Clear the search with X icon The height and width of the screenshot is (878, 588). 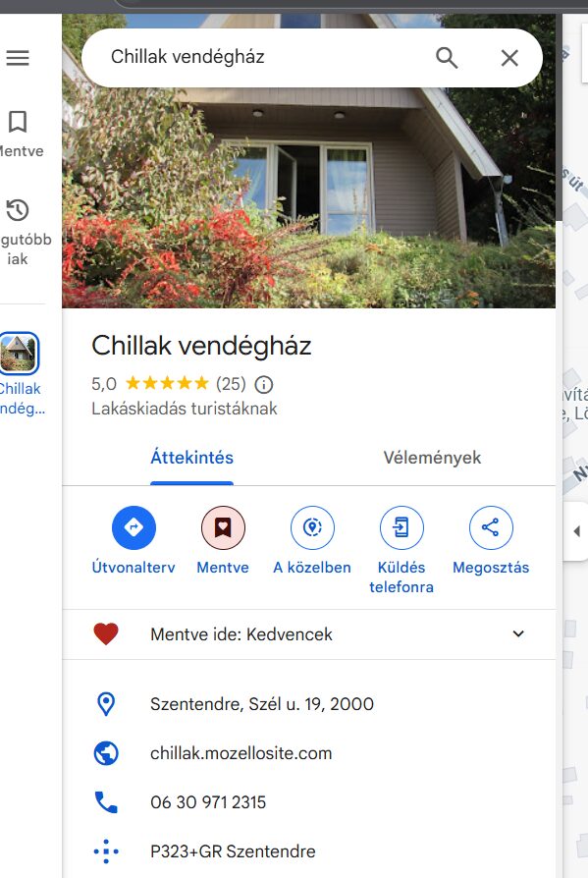tap(509, 58)
